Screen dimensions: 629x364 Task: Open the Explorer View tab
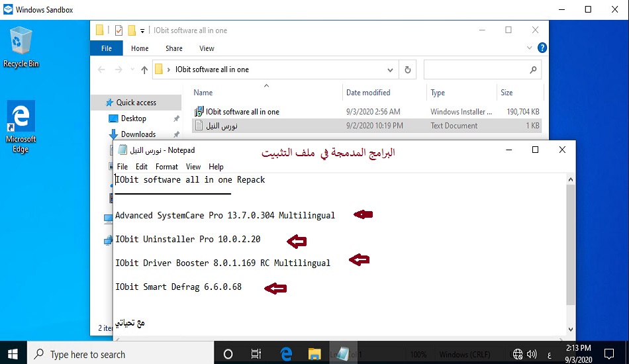click(x=207, y=48)
